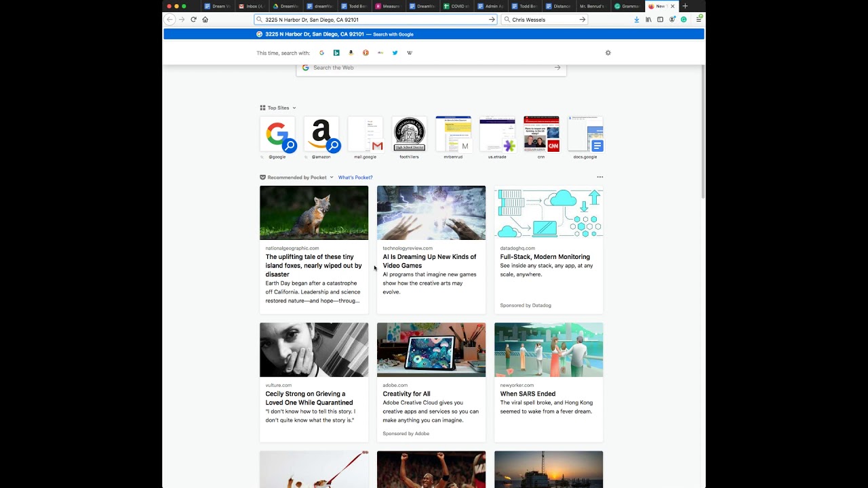Expand the Recommended by Pocket dropdown
868x488 pixels.
click(x=332, y=178)
